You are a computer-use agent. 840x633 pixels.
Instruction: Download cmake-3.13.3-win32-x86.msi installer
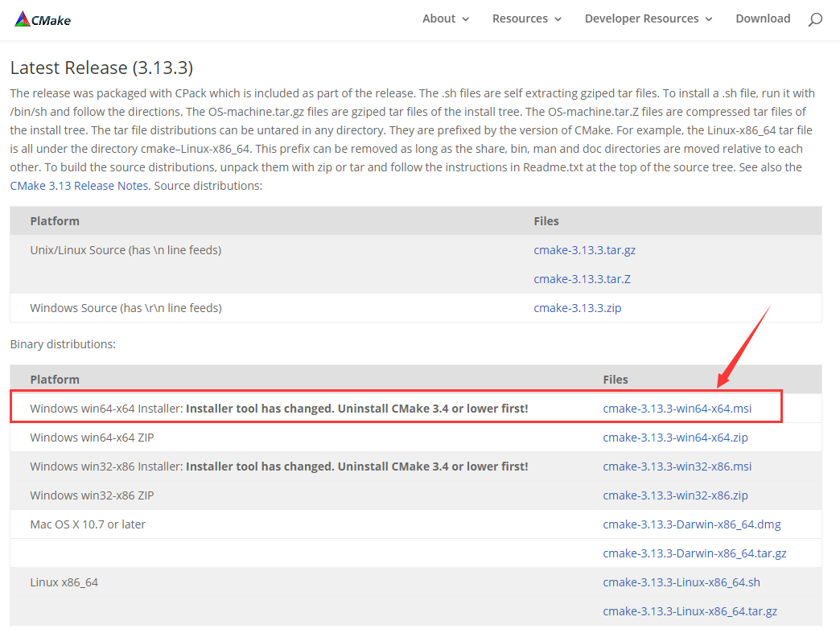pos(677,467)
